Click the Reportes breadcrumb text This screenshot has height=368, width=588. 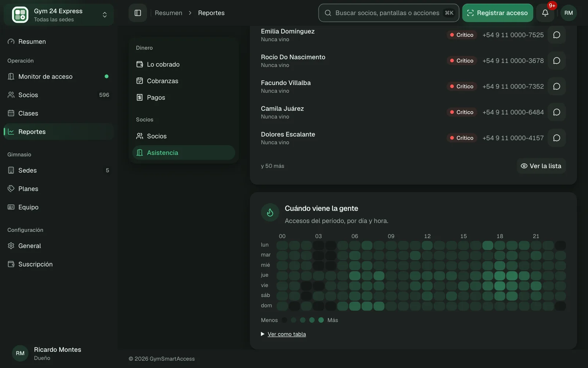point(211,13)
